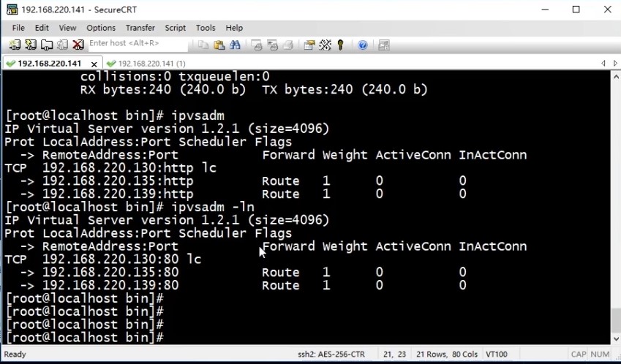The width and height of the screenshot is (621, 364).
Task: Close the 192.168.220.141 tab with X
Action: click(x=94, y=64)
